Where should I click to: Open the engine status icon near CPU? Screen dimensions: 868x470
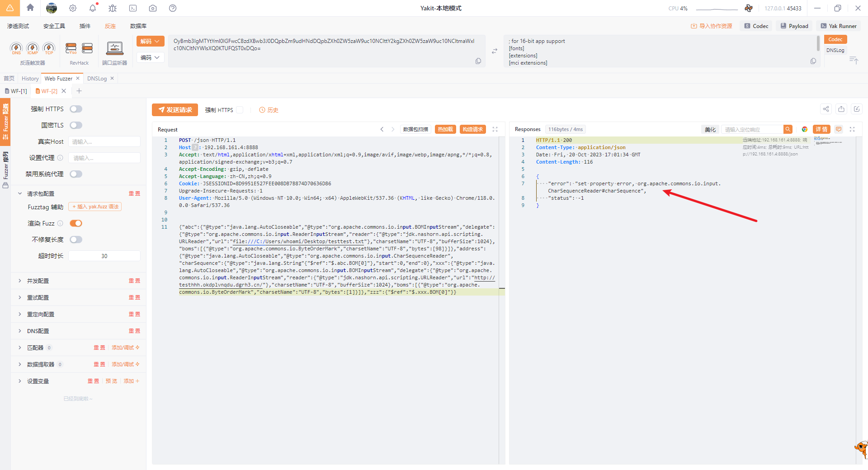749,8
